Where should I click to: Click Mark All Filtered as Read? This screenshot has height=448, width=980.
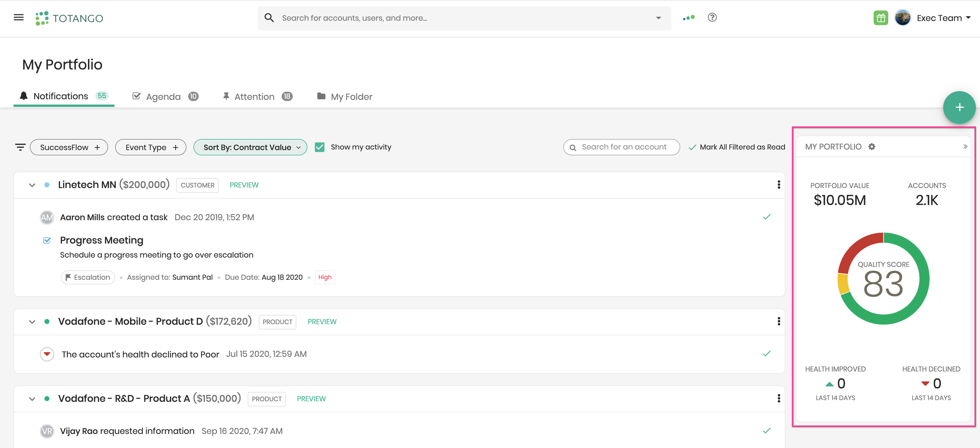point(737,147)
